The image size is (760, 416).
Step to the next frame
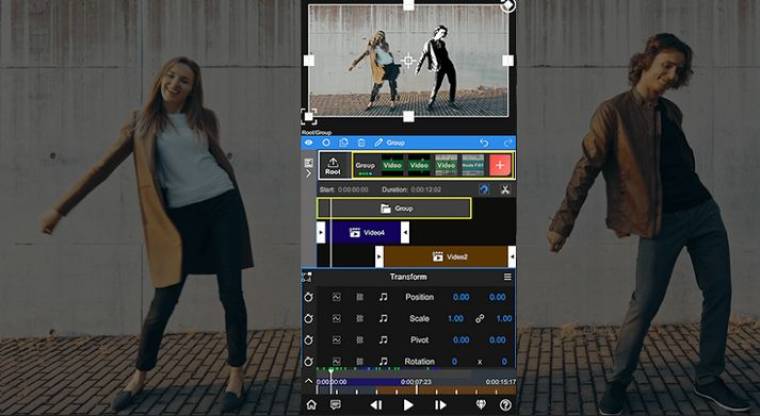click(440, 405)
